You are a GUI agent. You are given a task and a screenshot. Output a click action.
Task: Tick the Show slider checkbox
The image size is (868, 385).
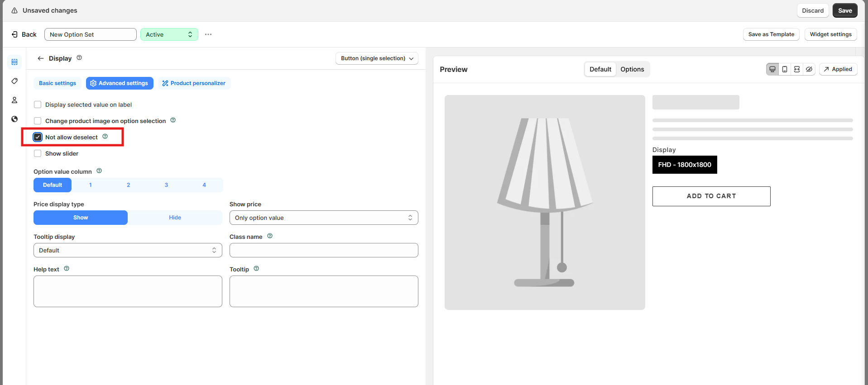click(x=38, y=153)
